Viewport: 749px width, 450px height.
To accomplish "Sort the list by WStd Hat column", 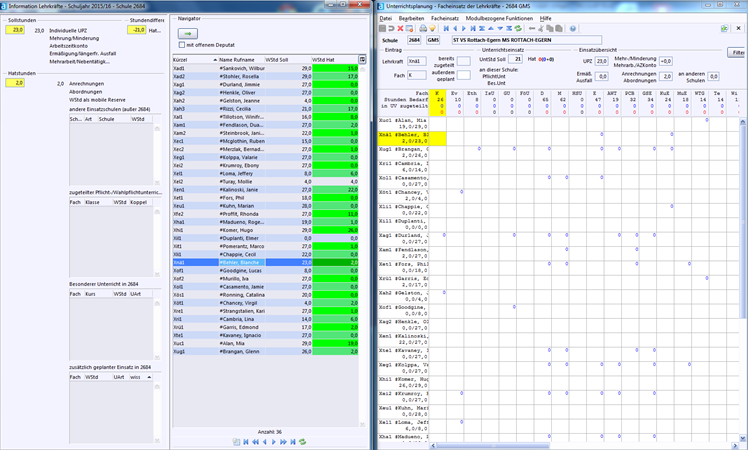I will coord(334,60).
